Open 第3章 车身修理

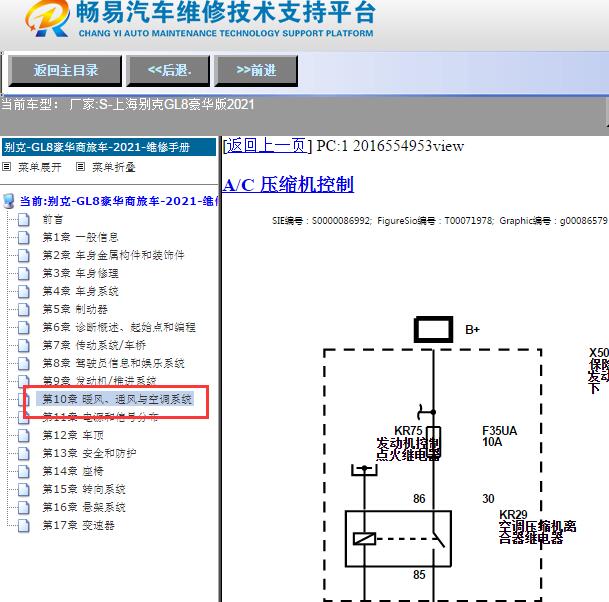pos(80,273)
